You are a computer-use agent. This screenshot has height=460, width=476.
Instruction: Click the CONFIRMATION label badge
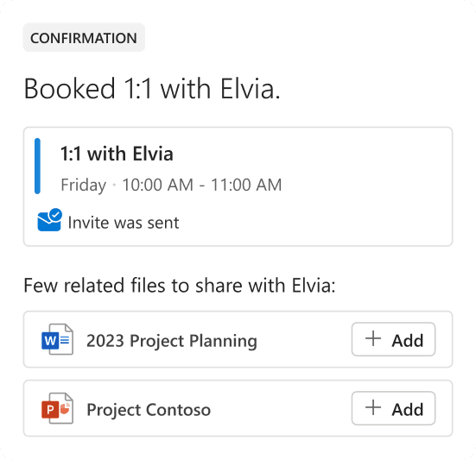tap(84, 38)
